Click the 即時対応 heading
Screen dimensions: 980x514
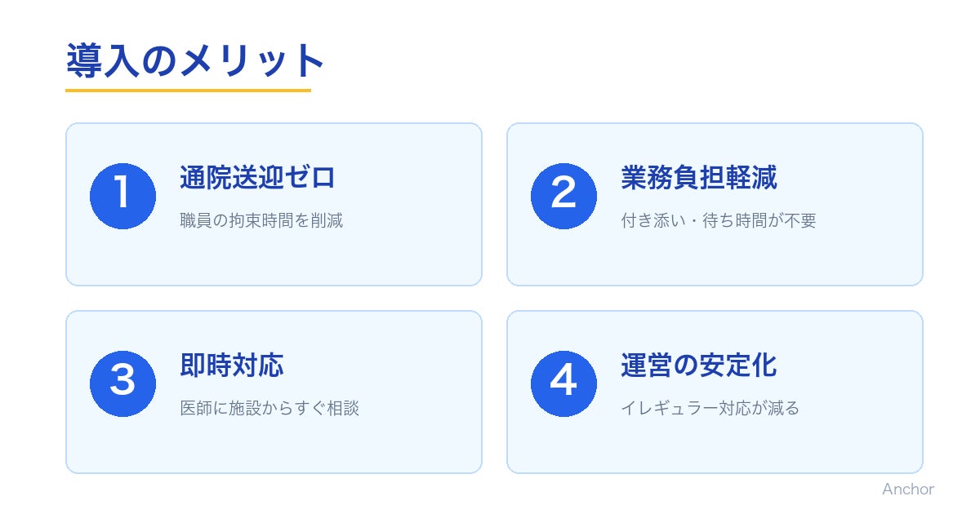pyautogui.click(x=231, y=366)
